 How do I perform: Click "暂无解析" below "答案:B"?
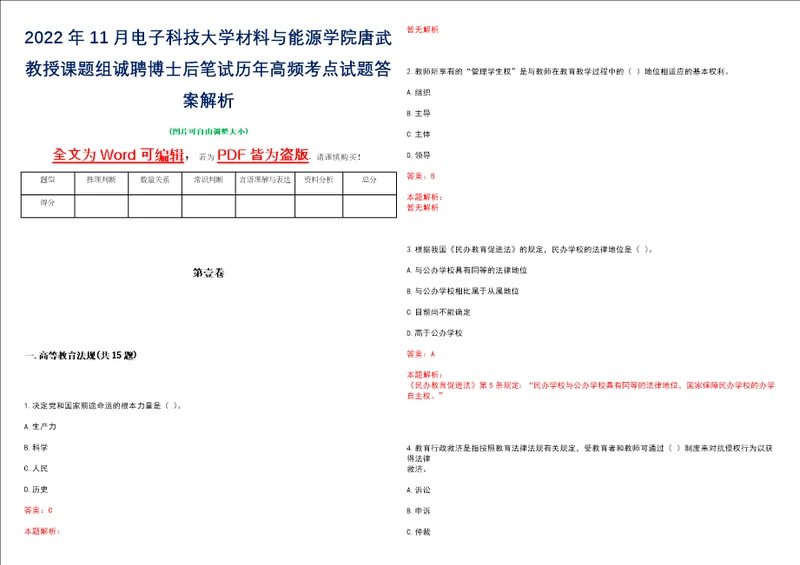422,208
